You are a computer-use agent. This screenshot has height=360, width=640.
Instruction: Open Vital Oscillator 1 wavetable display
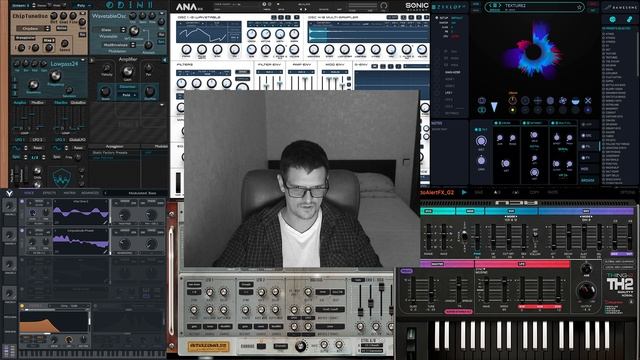click(80, 211)
